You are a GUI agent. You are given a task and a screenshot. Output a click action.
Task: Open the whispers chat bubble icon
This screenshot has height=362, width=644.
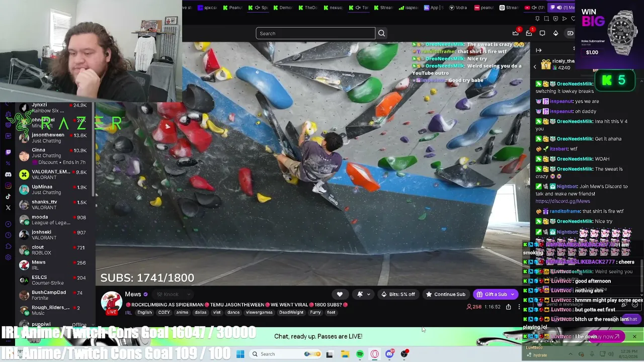542,33
